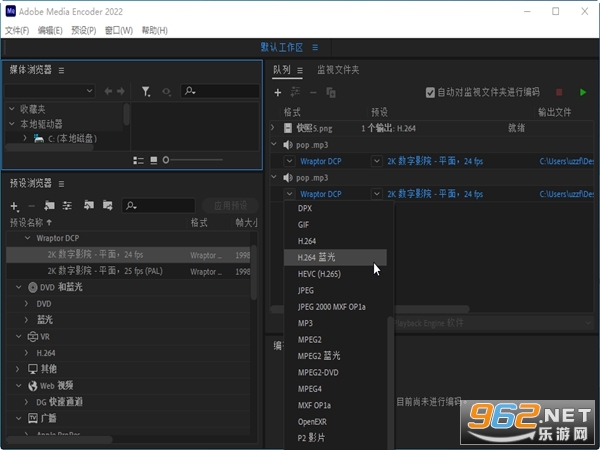Collapse the 本地驱动器 tree node
This screenshot has height=450, width=600.
[12, 124]
